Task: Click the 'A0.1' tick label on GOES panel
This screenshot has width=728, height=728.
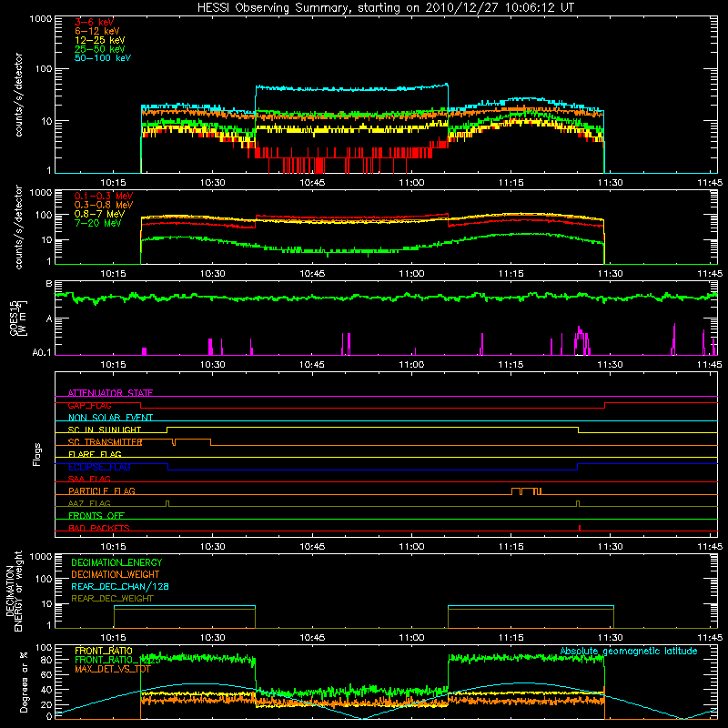Action: pyautogui.click(x=42, y=353)
